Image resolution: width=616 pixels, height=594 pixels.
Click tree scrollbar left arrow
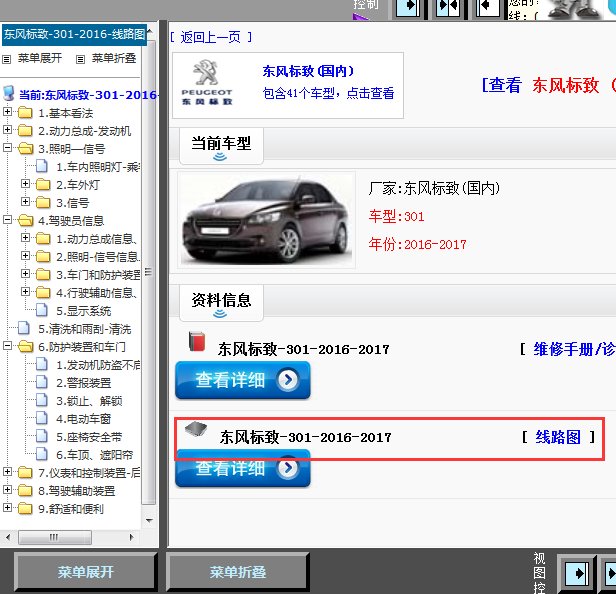pyautogui.click(x=8, y=537)
